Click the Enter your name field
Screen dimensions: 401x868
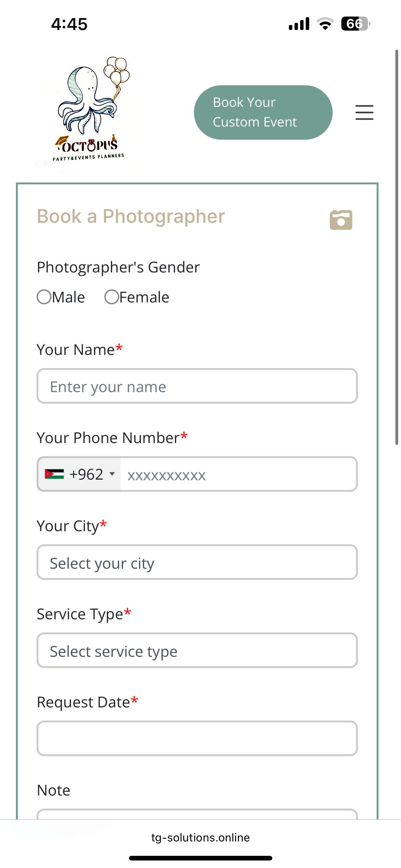(x=197, y=386)
